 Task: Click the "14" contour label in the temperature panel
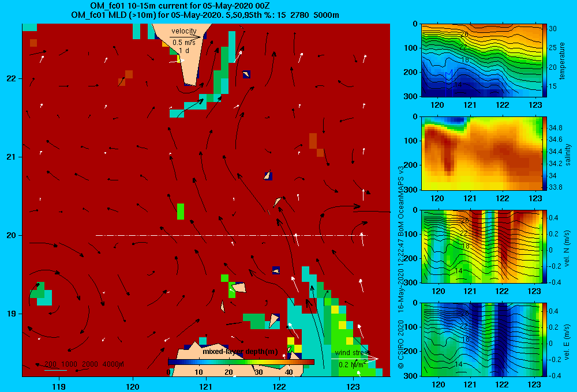pos(458,85)
